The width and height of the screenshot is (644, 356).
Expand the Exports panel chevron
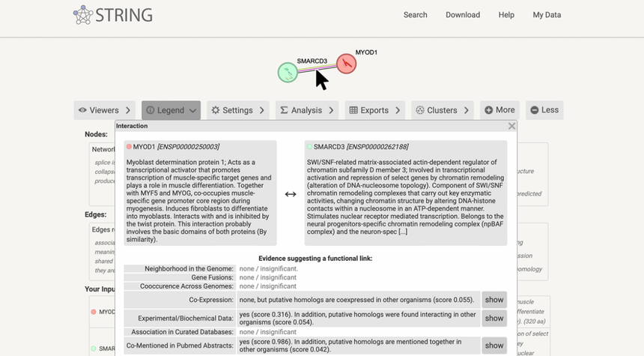(x=397, y=110)
